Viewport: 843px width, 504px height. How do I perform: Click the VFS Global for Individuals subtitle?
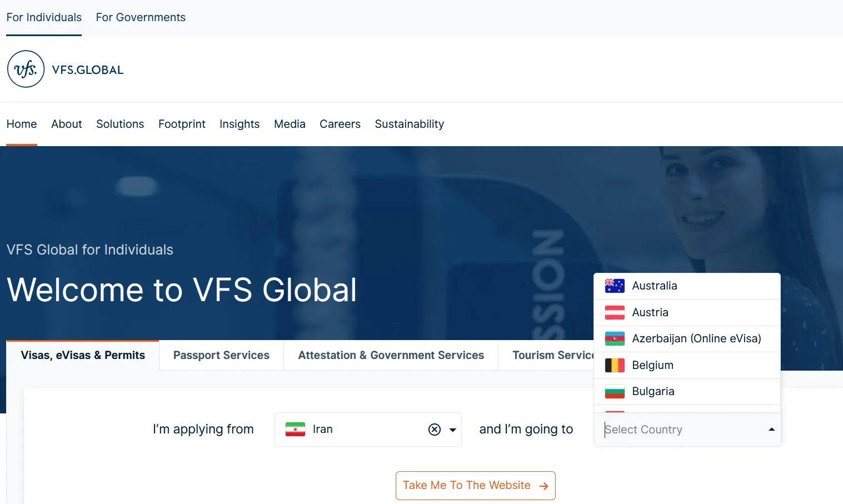(x=90, y=250)
